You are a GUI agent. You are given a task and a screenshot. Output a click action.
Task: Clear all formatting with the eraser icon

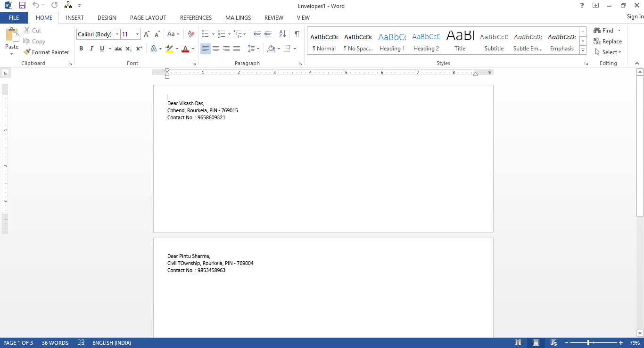click(x=191, y=34)
